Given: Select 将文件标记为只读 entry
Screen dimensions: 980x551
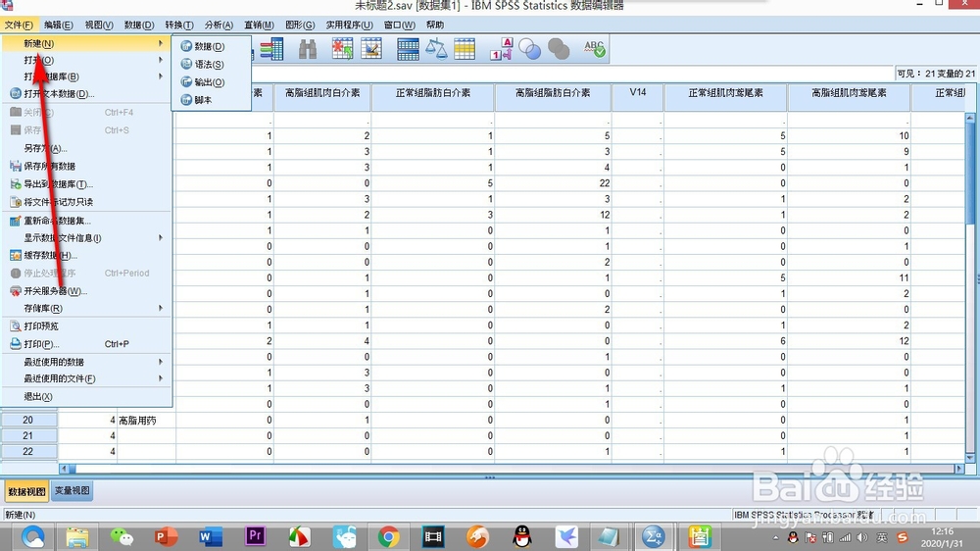Looking at the screenshot, I should [x=87, y=201].
